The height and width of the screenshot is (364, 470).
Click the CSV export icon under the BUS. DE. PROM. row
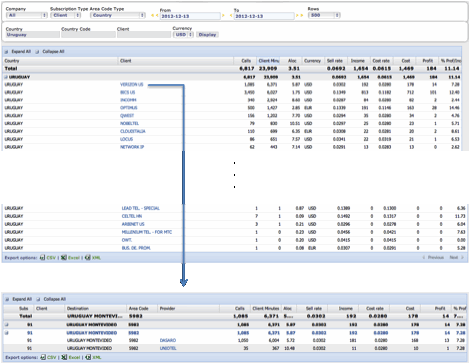(x=42, y=258)
